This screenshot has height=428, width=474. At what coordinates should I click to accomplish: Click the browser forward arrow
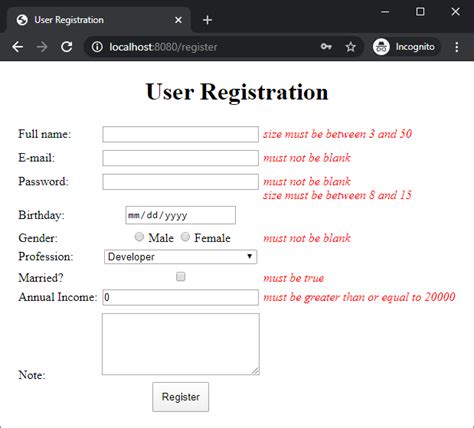[42, 47]
